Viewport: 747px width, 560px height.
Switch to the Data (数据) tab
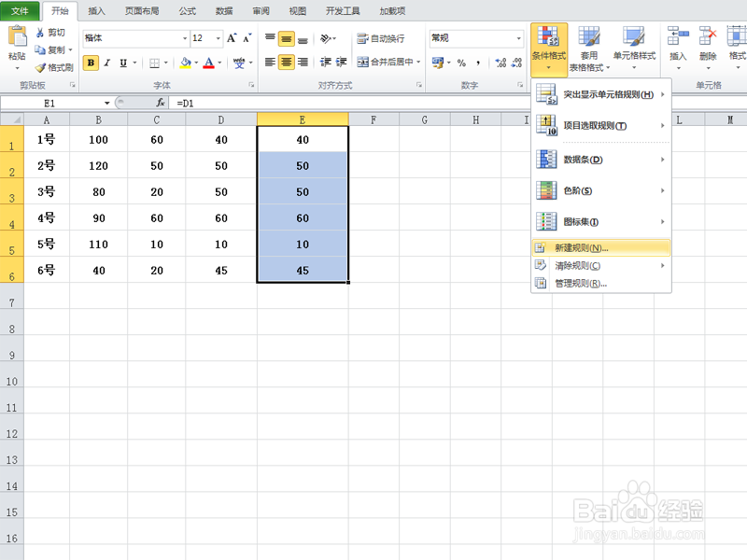(224, 11)
